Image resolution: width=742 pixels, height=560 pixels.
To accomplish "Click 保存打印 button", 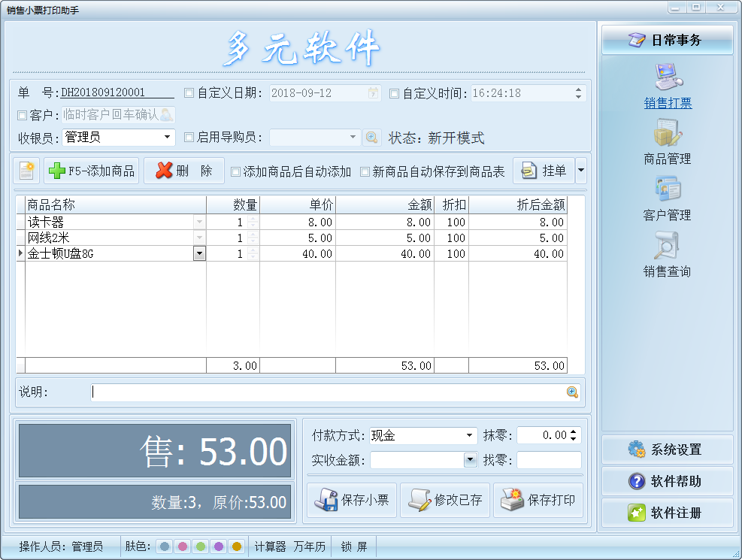I will (538, 500).
